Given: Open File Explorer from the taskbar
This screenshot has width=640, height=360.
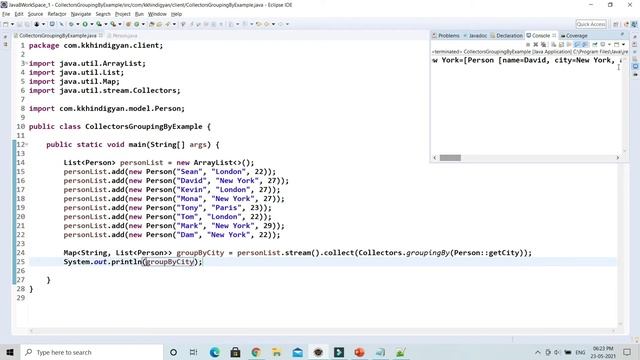Looking at the screenshot, I should click(277, 352).
